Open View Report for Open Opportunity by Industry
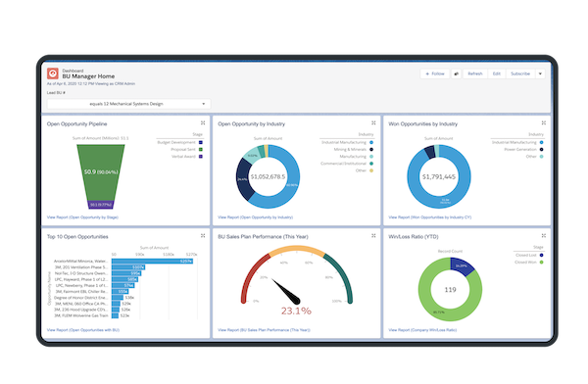Screen dimensions: 588x384 click(256, 217)
